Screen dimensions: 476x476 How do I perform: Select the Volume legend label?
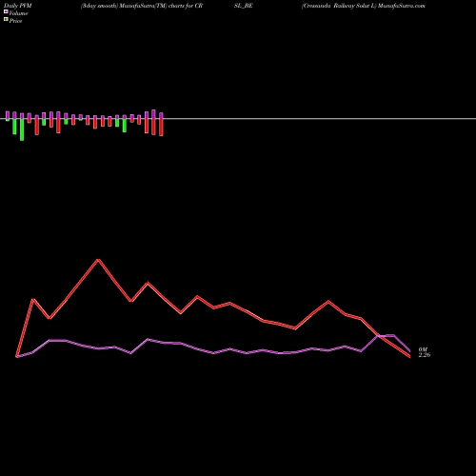point(18,13)
